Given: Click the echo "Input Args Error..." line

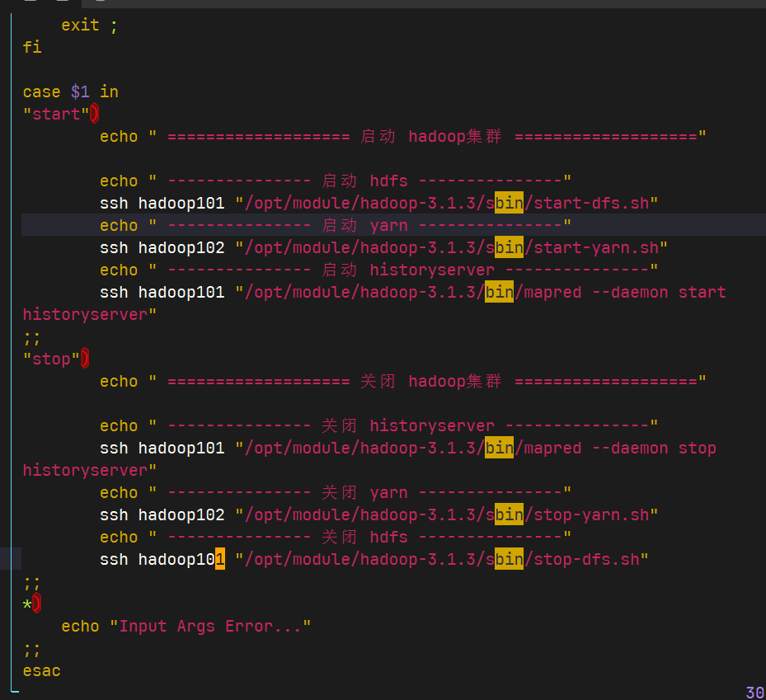Looking at the screenshot, I should click(186, 627).
